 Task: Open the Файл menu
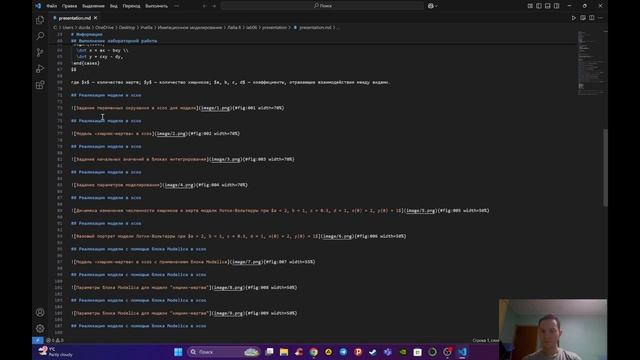click(x=51, y=6)
